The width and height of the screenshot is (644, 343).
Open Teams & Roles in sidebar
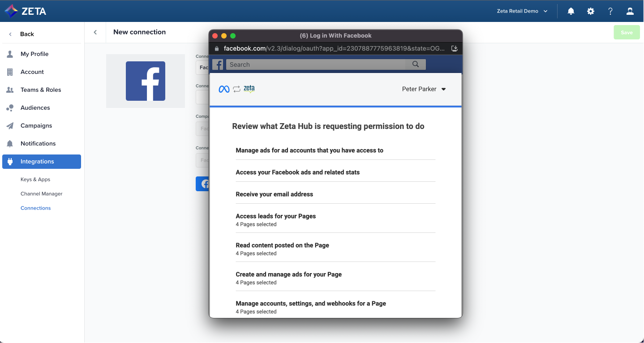41,90
